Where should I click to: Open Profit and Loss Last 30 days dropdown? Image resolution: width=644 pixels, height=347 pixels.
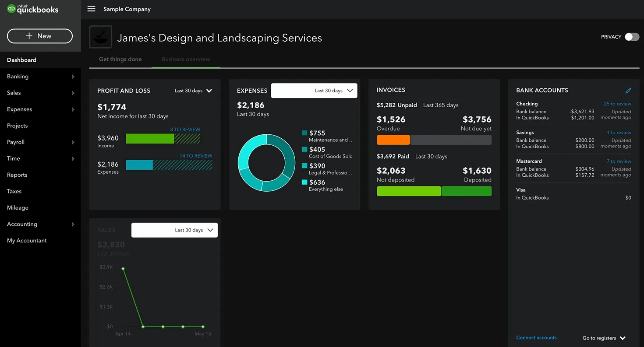click(193, 91)
